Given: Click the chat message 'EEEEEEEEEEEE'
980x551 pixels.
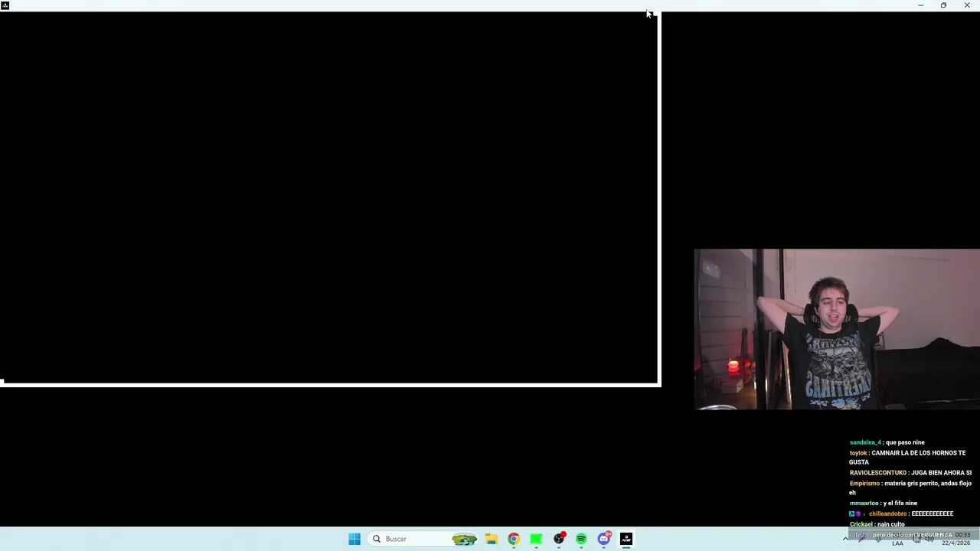Looking at the screenshot, I should click(932, 514).
